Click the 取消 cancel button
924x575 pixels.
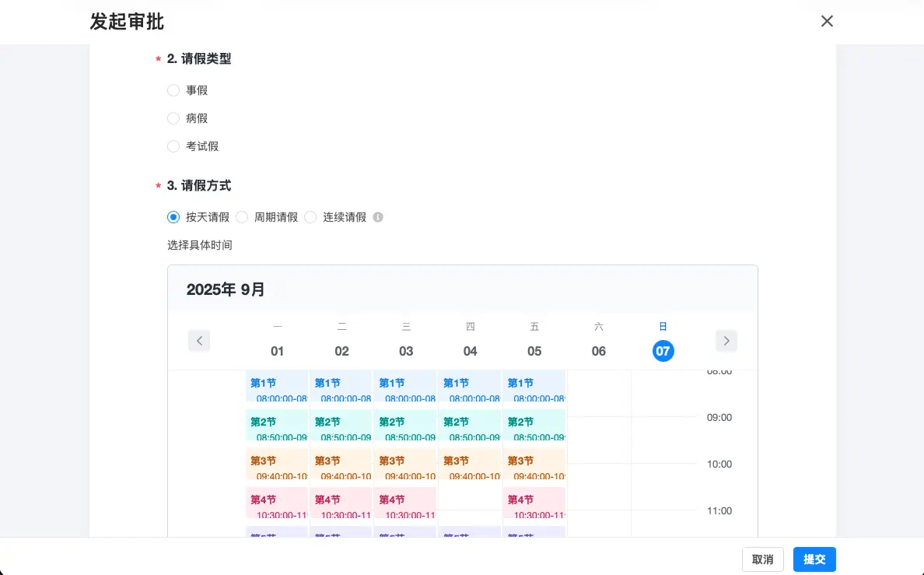tap(762, 559)
